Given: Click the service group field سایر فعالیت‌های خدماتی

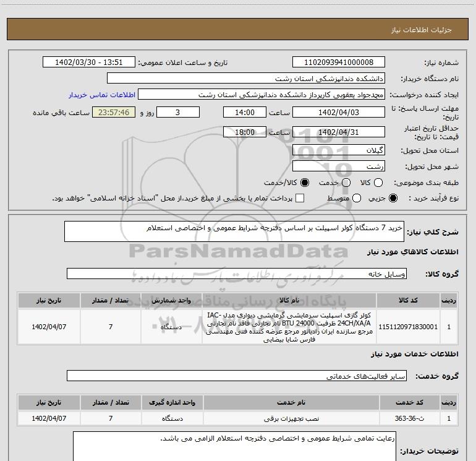Looking at the screenshot, I should point(237,376).
